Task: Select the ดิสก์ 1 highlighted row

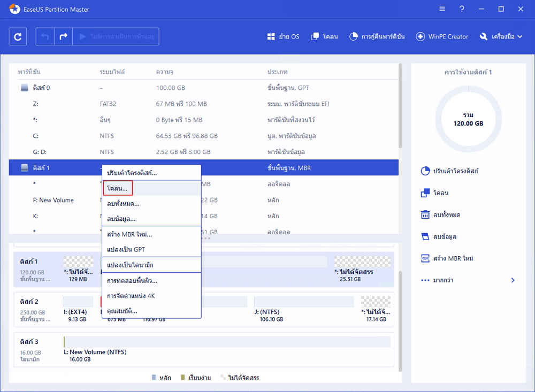Action: point(204,167)
